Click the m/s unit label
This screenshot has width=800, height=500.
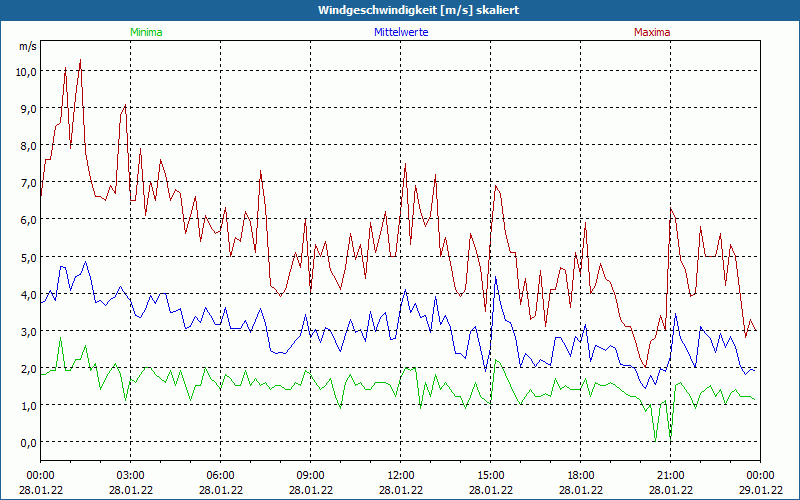pos(27,46)
